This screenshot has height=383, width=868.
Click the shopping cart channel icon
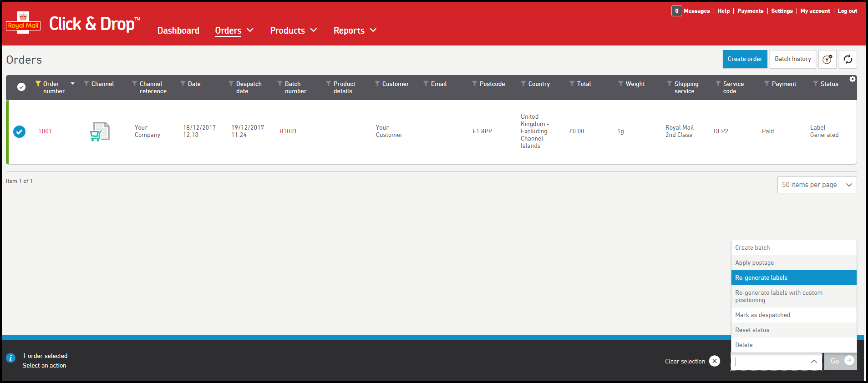(x=100, y=131)
